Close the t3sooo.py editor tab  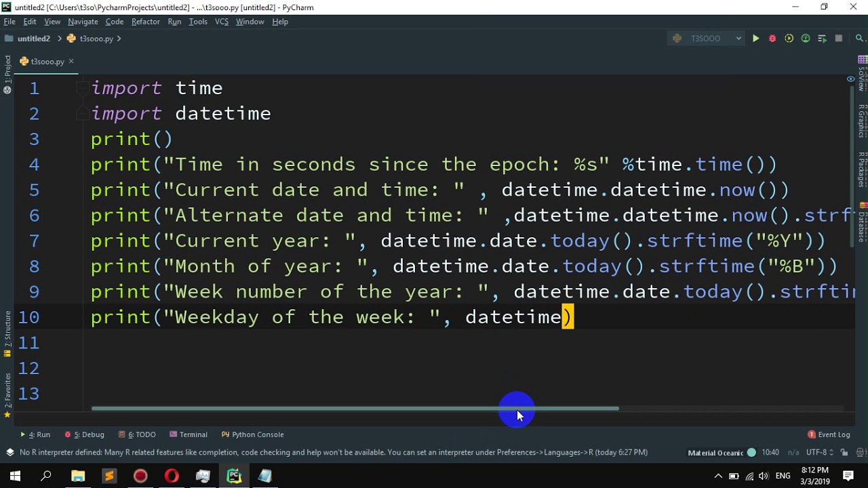pyautogui.click(x=71, y=62)
